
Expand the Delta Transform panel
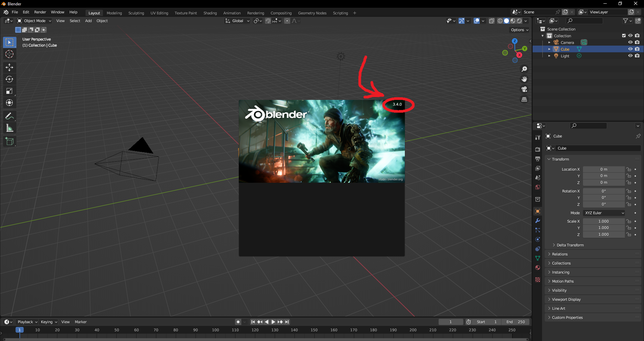pyautogui.click(x=570, y=245)
